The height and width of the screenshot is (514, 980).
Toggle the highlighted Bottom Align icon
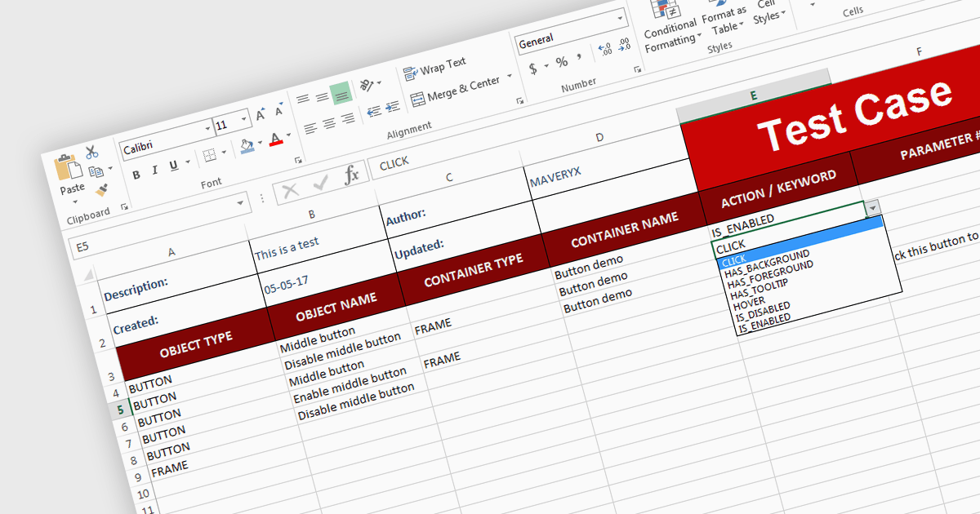(341, 93)
